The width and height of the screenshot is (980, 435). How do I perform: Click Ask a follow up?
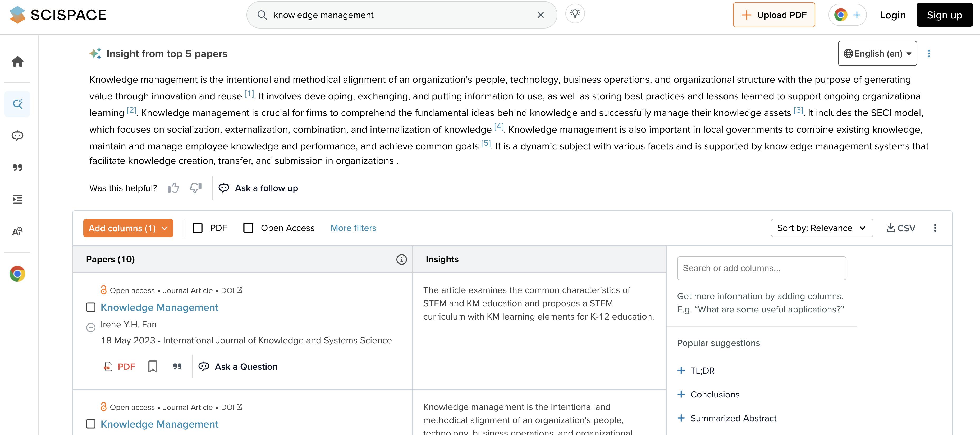[258, 188]
